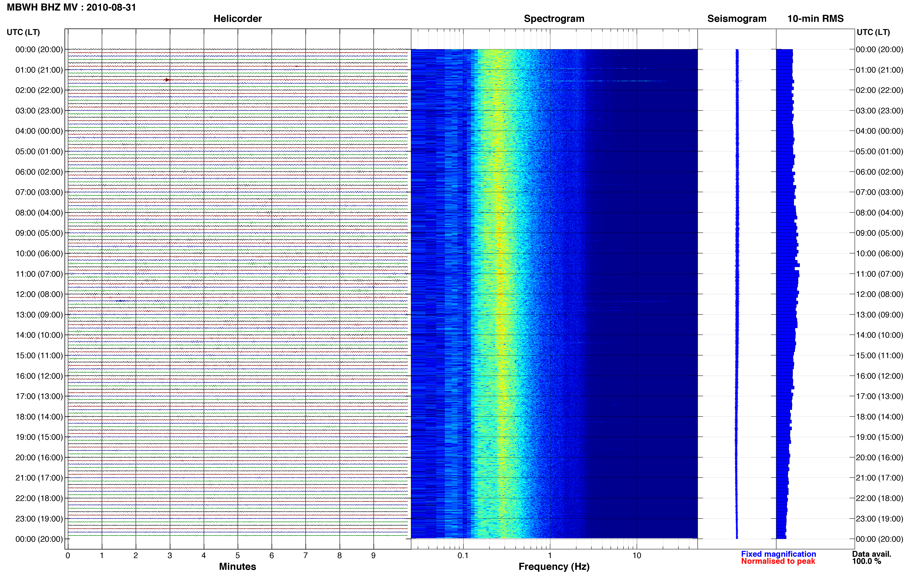Click the "5" tick on the Minutes axis
Image resolution: width=924 pixels, height=578 pixels.
tap(238, 555)
